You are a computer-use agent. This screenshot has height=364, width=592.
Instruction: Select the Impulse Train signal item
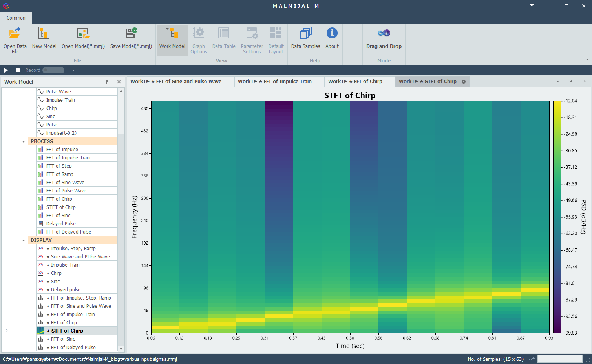click(77, 100)
